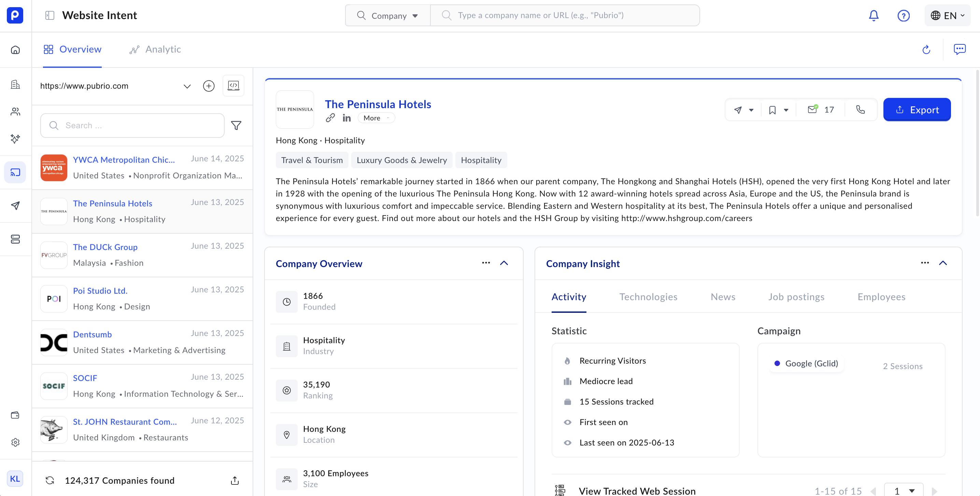The image size is (980, 496).
Task: Click the company list Search field
Action: click(x=132, y=126)
